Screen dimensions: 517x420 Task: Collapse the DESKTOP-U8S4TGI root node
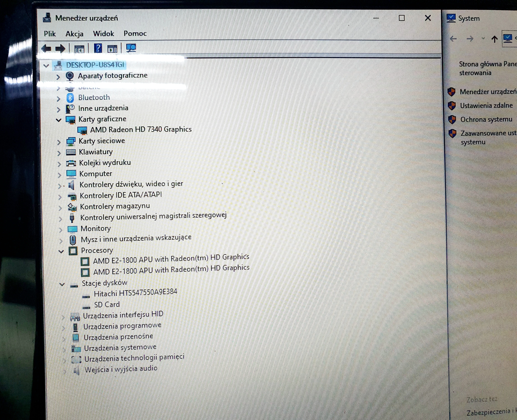pyautogui.click(x=46, y=66)
